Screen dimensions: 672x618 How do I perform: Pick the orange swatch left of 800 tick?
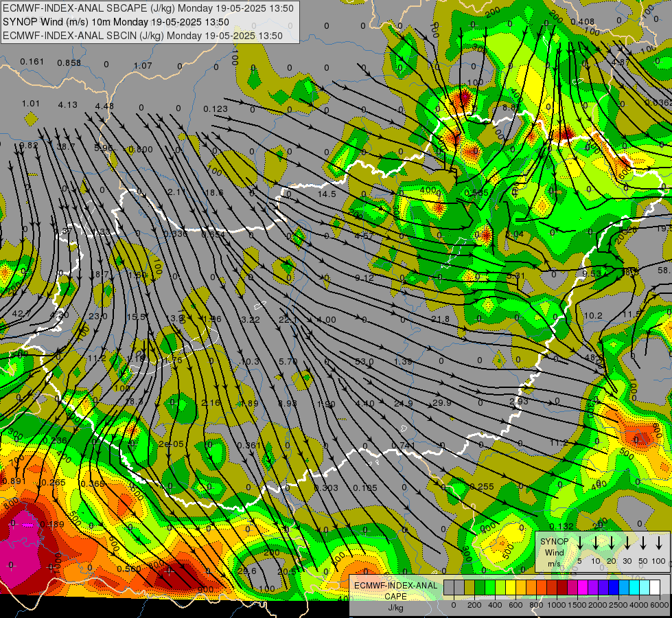pos(531,587)
